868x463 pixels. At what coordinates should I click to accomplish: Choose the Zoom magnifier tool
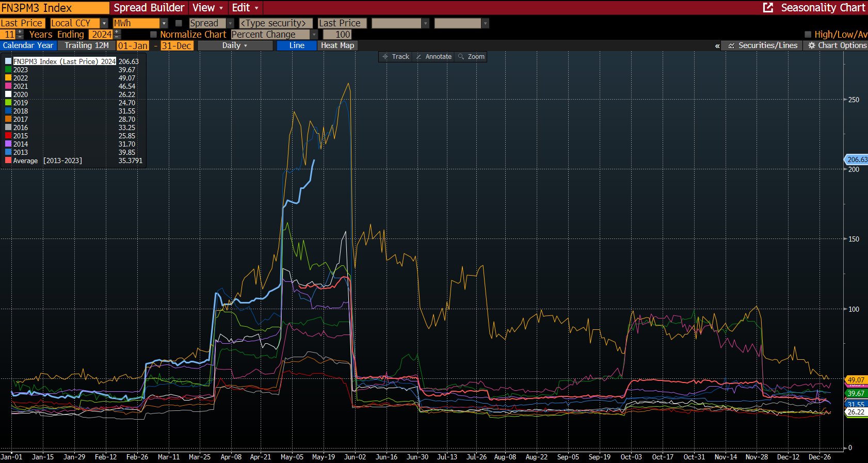coord(471,57)
